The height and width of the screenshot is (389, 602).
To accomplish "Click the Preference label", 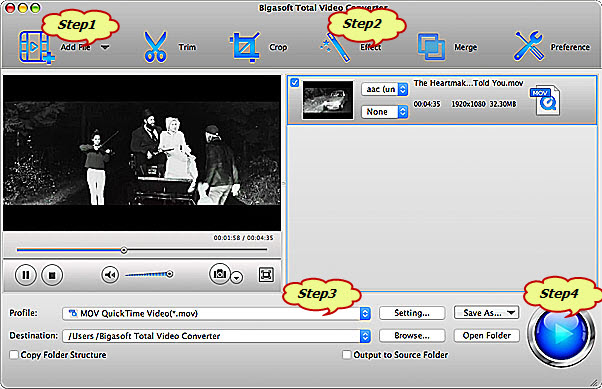I will (570, 47).
